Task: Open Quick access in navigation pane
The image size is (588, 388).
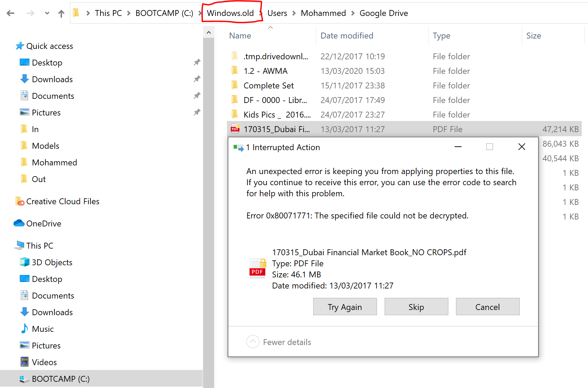Action: coord(50,46)
